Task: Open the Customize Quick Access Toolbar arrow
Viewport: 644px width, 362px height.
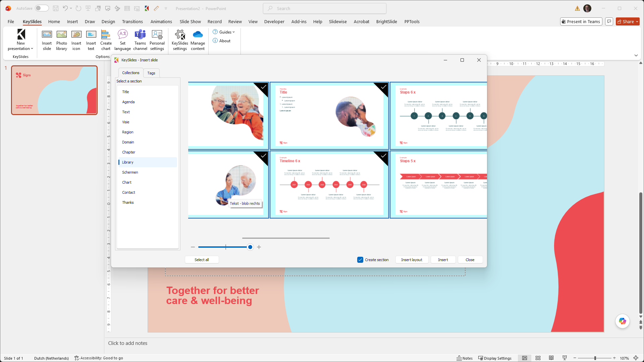Action: tap(166, 8)
